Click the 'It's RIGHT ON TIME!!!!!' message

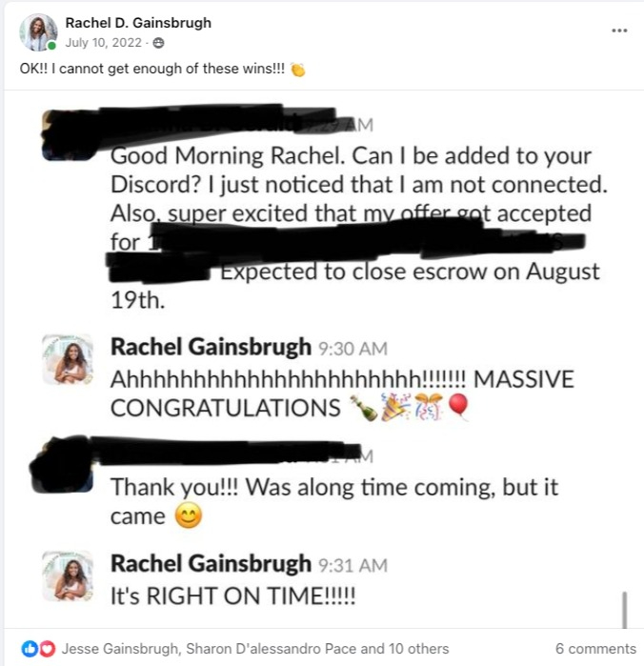pyautogui.click(x=232, y=595)
